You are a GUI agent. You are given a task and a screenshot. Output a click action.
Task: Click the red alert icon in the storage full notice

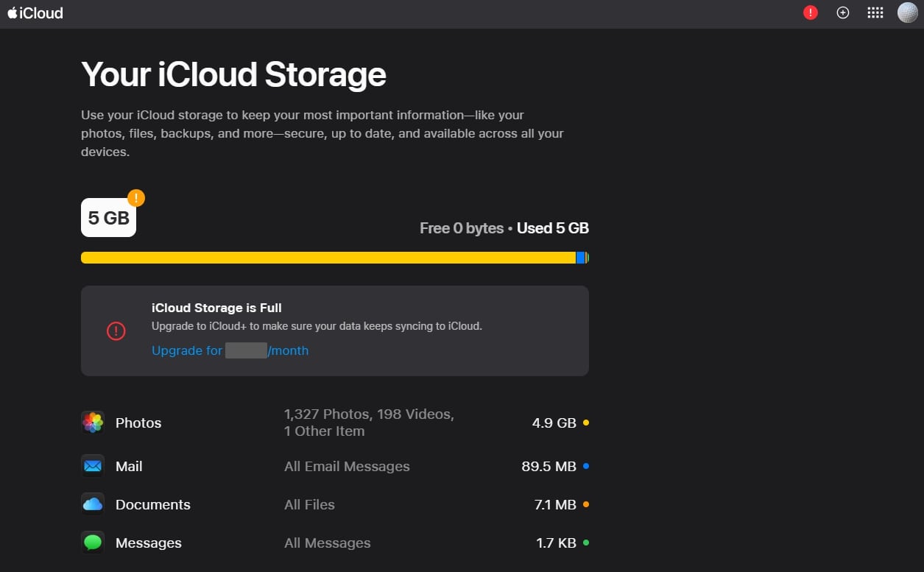[x=116, y=331]
